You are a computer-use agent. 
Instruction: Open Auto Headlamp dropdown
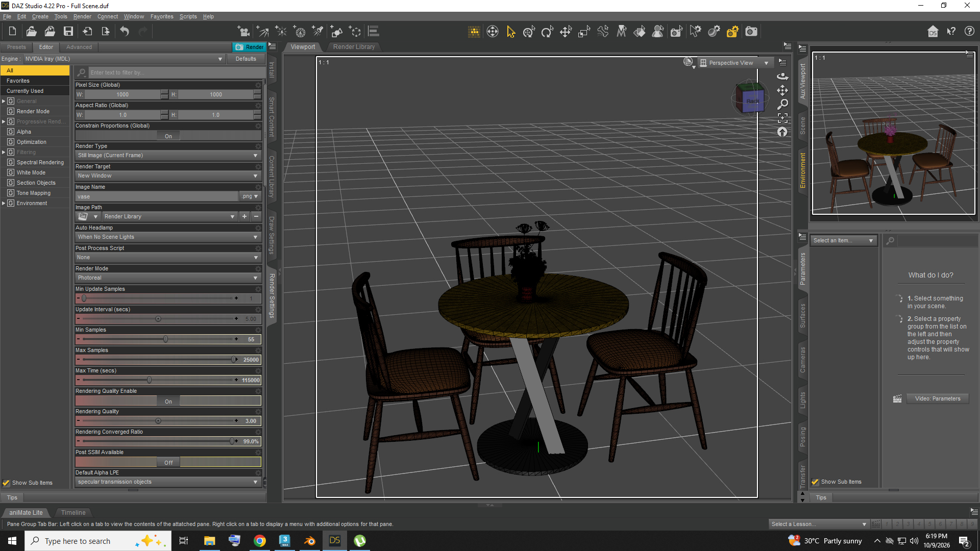point(168,237)
